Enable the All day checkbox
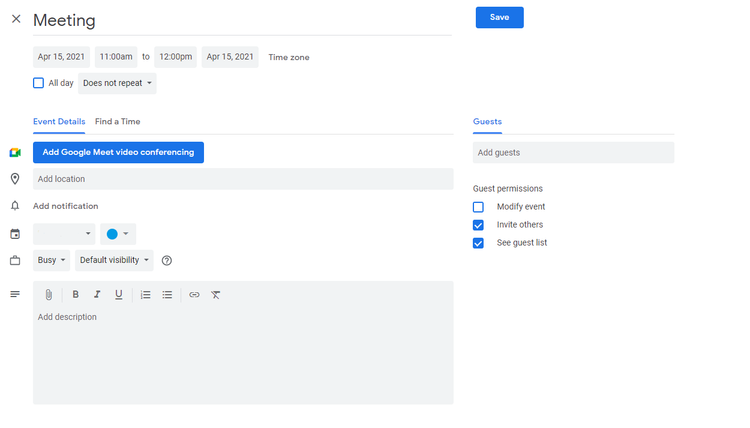The width and height of the screenshot is (750, 428). (39, 83)
